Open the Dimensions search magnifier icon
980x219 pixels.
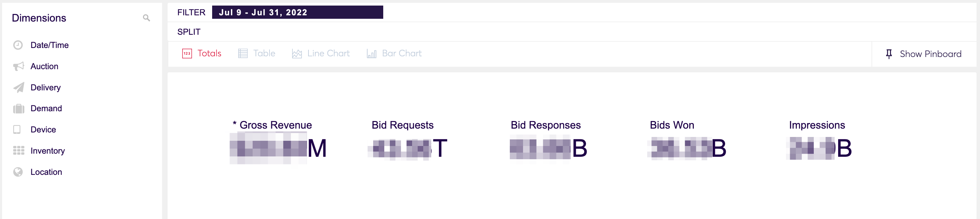146,18
